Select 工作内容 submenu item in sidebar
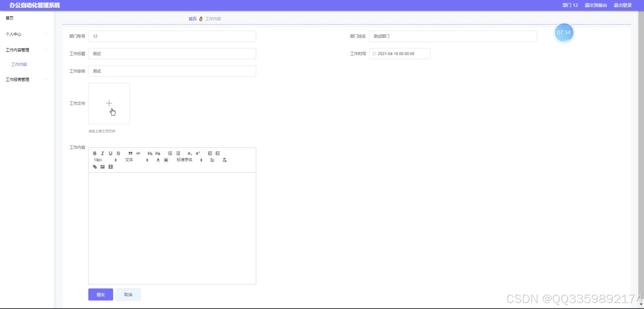Screen dimensions: 644x309 19,64
